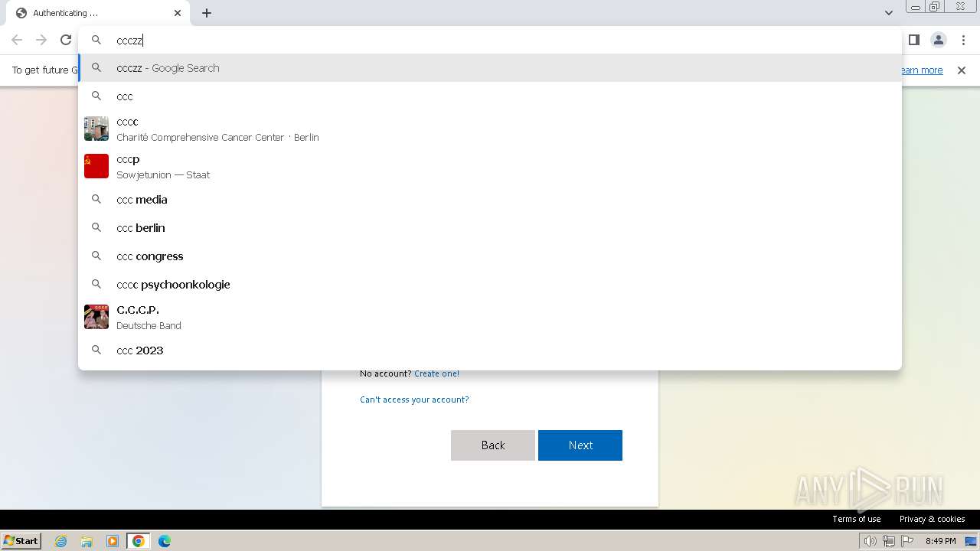Click search icon beside 'ccc 2023'
Screen dimensions: 980x551
[x=96, y=350]
